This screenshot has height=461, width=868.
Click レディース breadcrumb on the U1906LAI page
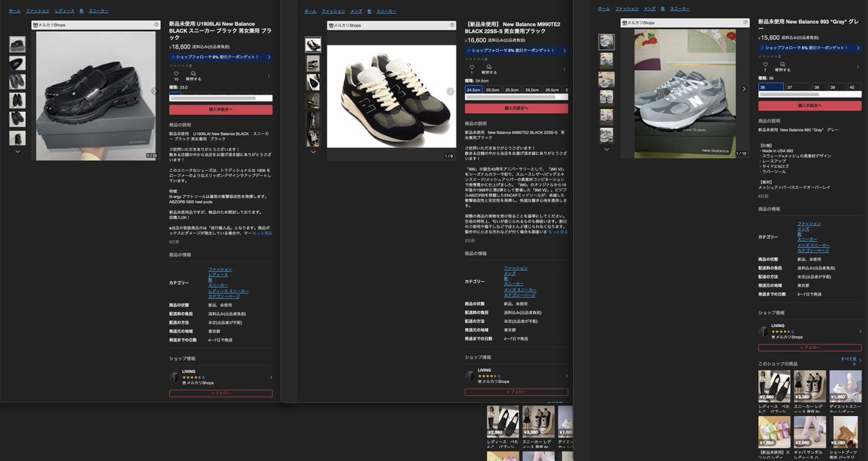click(x=65, y=12)
